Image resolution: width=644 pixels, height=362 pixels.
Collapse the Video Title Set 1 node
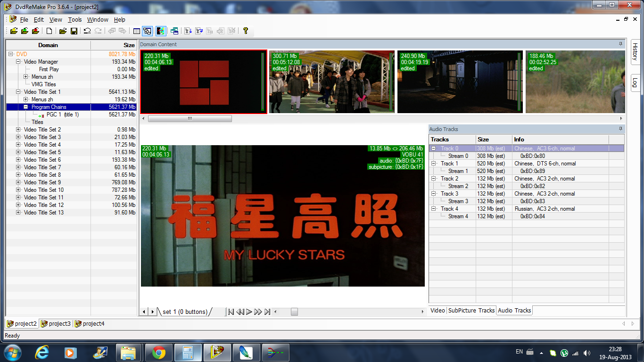tap(18, 92)
